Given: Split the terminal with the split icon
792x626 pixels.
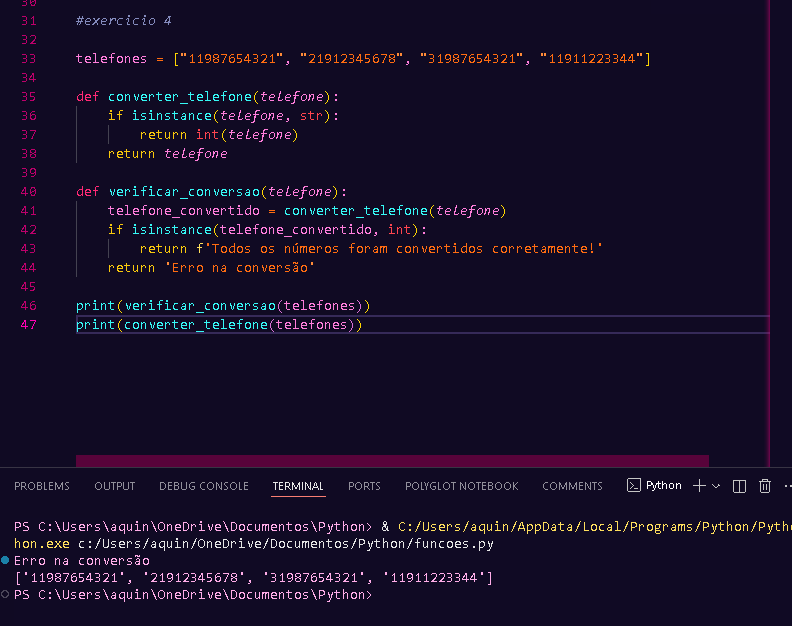Looking at the screenshot, I should click(x=739, y=486).
